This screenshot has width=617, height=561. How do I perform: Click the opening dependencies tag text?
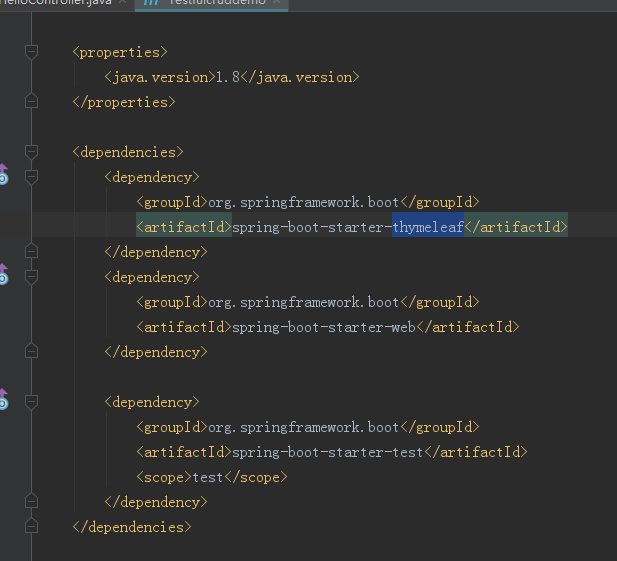[x=128, y=152]
